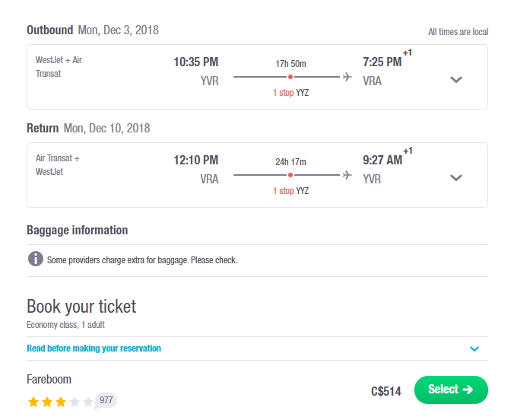The width and height of the screenshot is (514, 420).
Task: Click the return '1 stop YYZ' label
Action: [290, 191]
